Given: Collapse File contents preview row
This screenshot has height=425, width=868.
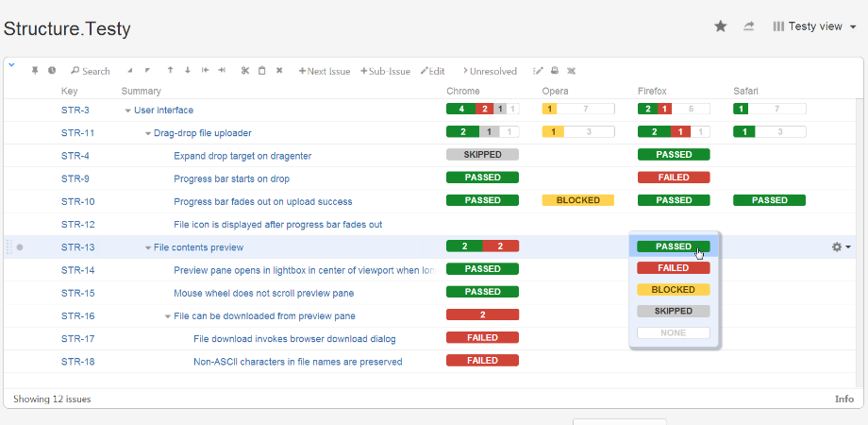Looking at the screenshot, I should point(148,247).
